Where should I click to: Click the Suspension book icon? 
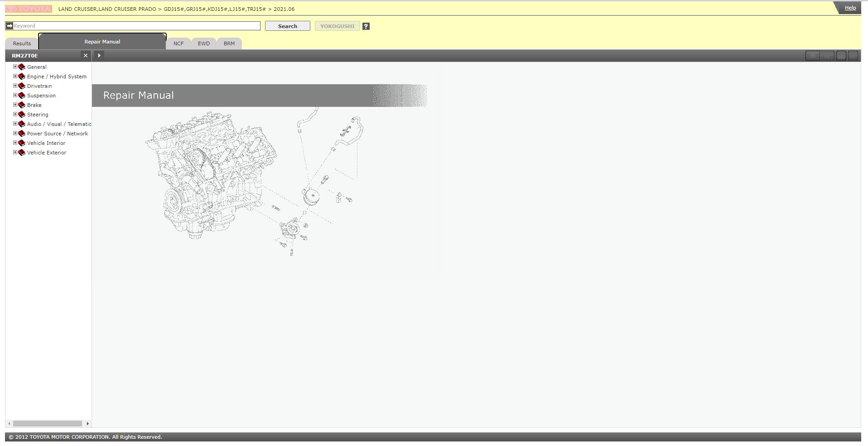coord(22,96)
